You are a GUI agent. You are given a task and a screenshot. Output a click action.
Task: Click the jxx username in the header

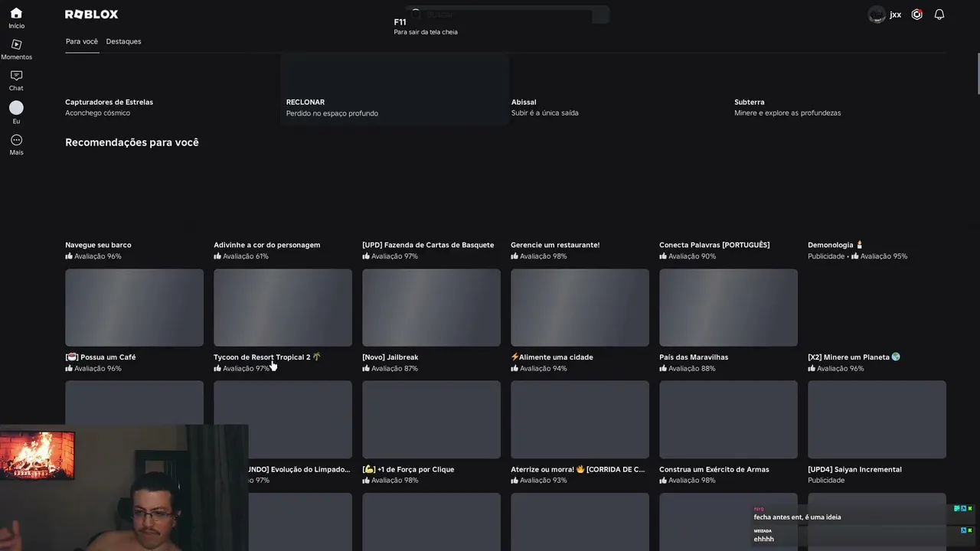point(895,15)
